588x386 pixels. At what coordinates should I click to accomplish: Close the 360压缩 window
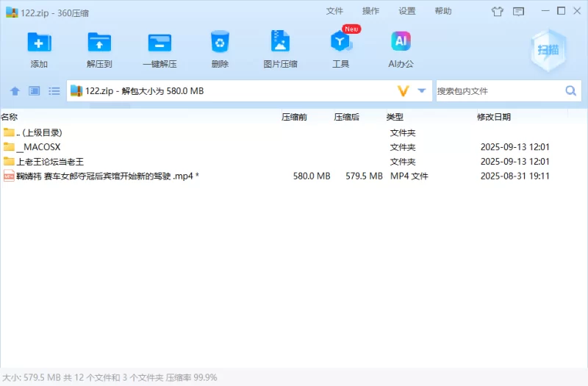[x=577, y=11]
